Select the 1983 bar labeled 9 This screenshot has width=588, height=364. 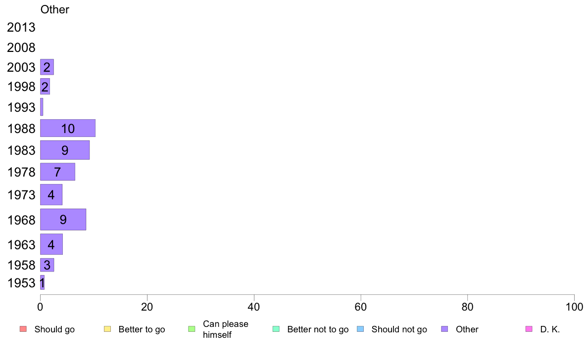point(65,150)
